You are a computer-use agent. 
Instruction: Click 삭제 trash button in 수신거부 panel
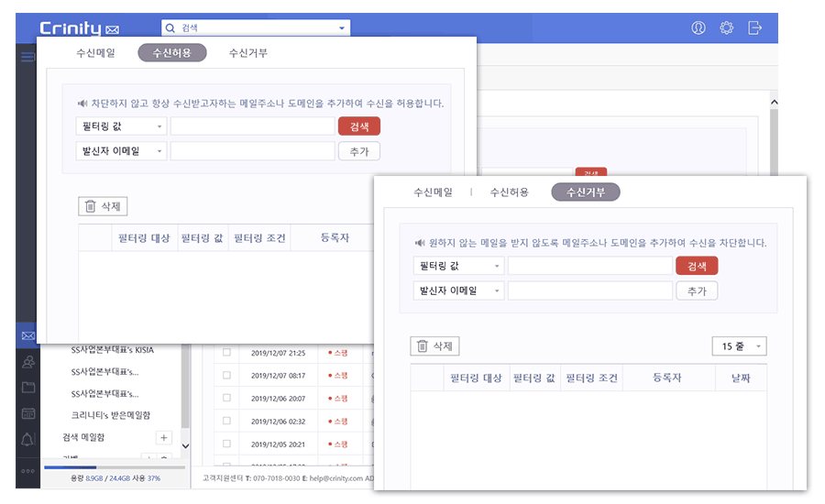click(434, 346)
